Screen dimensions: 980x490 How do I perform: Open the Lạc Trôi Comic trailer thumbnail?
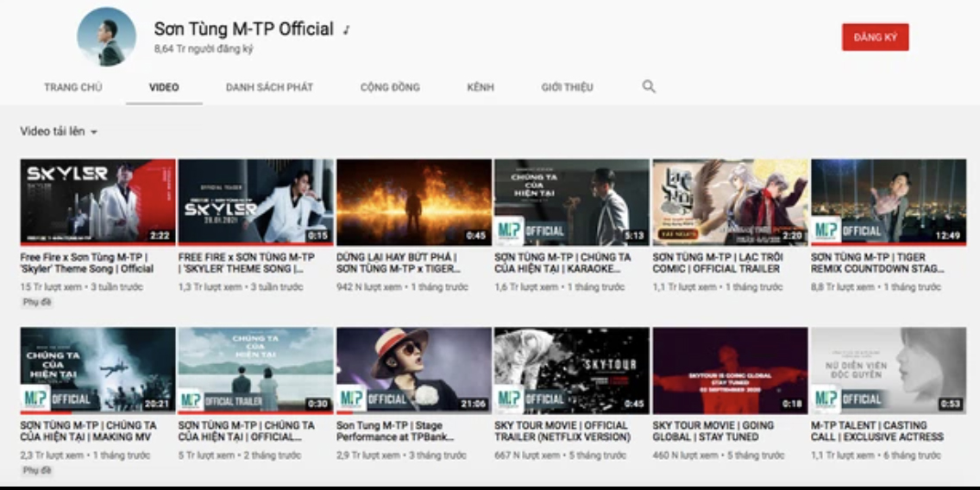coord(731,203)
